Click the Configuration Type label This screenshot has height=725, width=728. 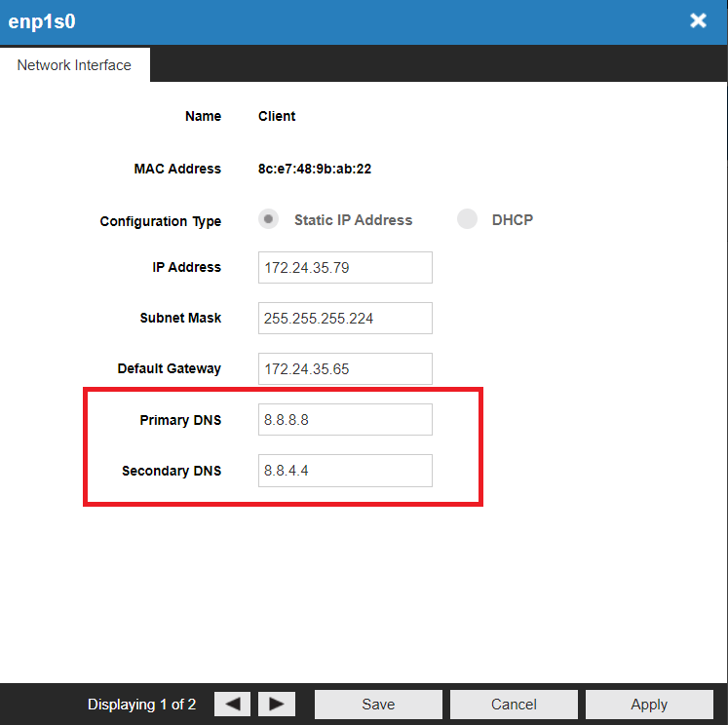click(160, 221)
